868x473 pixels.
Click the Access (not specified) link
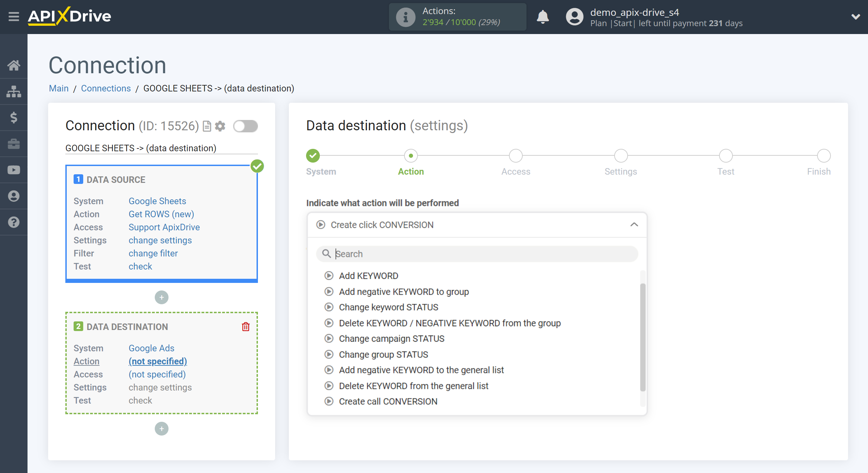[x=157, y=374]
